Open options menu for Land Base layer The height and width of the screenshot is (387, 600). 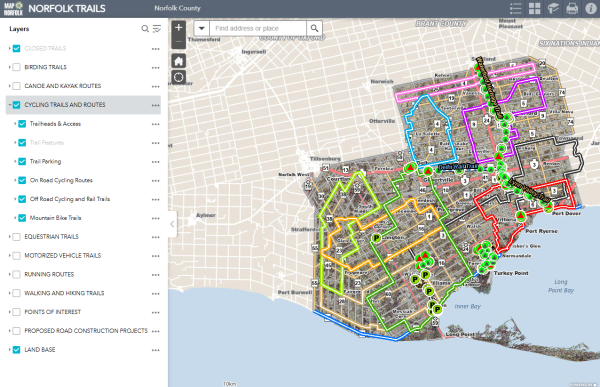pos(155,350)
